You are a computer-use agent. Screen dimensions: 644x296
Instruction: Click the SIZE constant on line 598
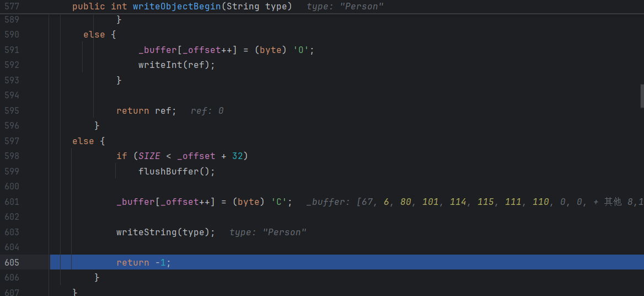[x=149, y=156]
